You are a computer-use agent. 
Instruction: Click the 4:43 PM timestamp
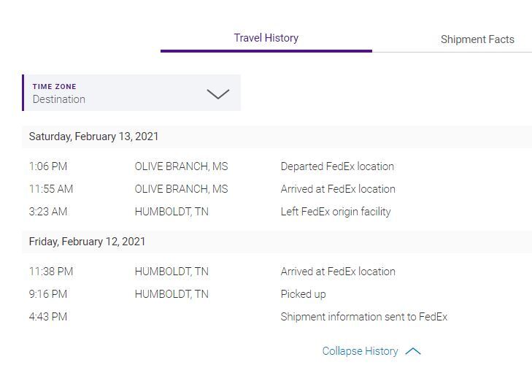(x=48, y=317)
